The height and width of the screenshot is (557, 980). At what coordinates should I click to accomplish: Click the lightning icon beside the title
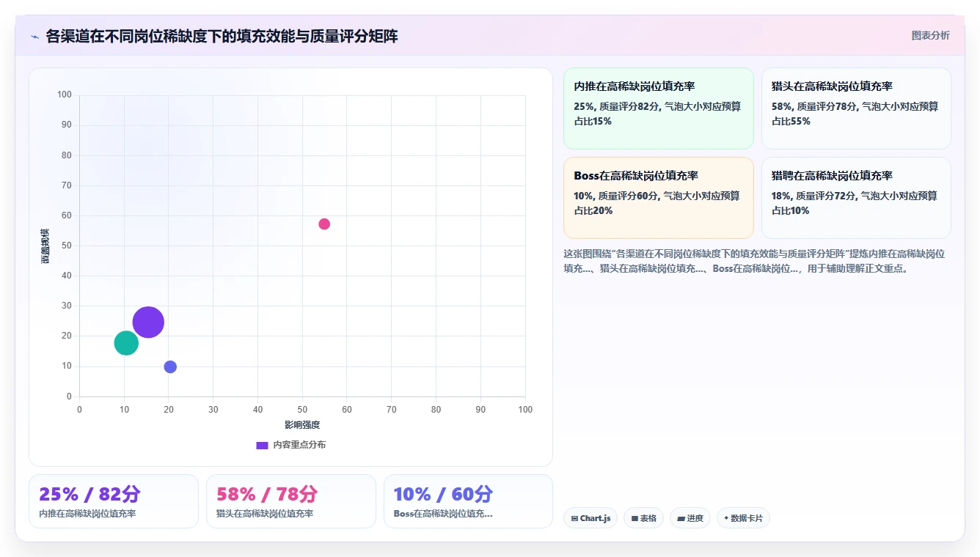(x=34, y=37)
